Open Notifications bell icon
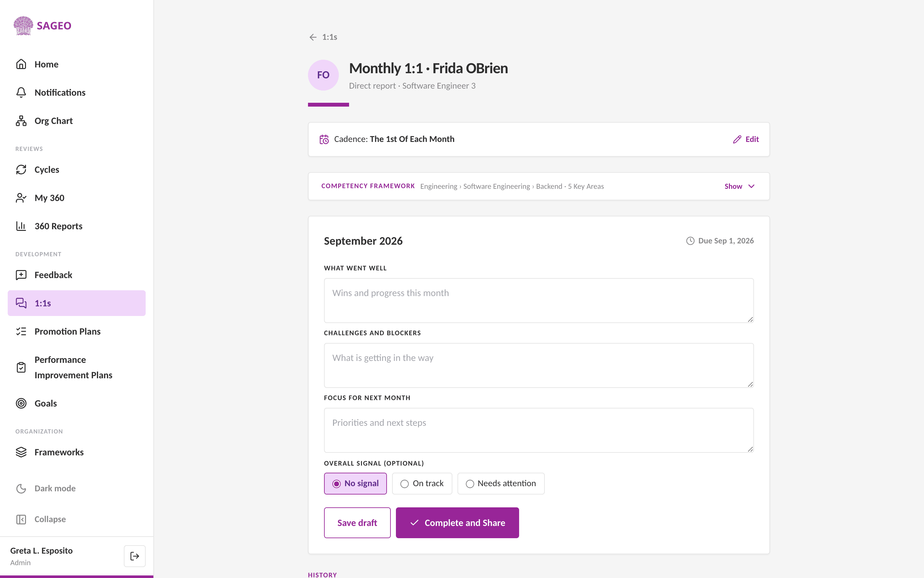The height and width of the screenshot is (578, 924). [x=21, y=92]
